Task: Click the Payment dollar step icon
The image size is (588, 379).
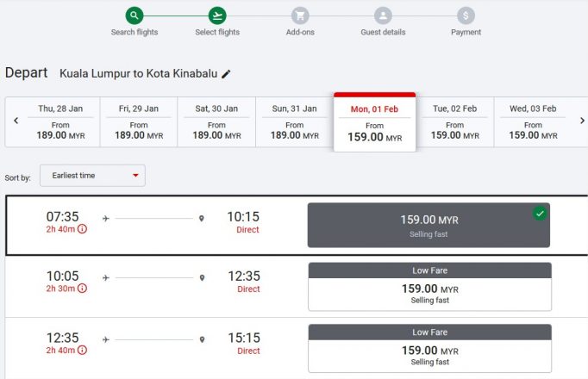Action: tap(466, 16)
